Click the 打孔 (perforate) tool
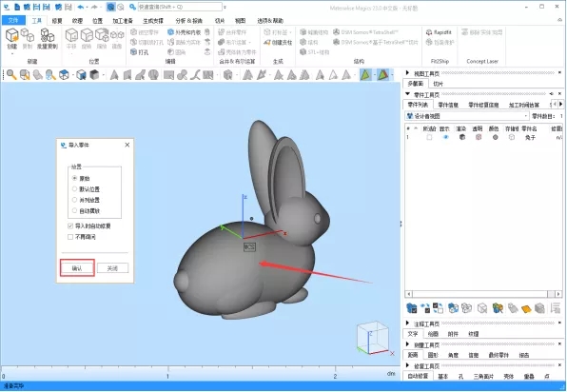 [140, 52]
